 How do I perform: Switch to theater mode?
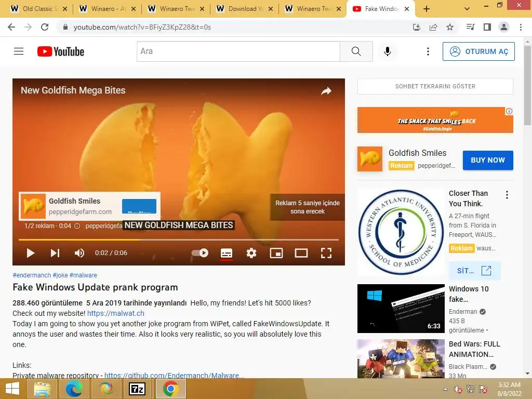click(x=301, y=253)
